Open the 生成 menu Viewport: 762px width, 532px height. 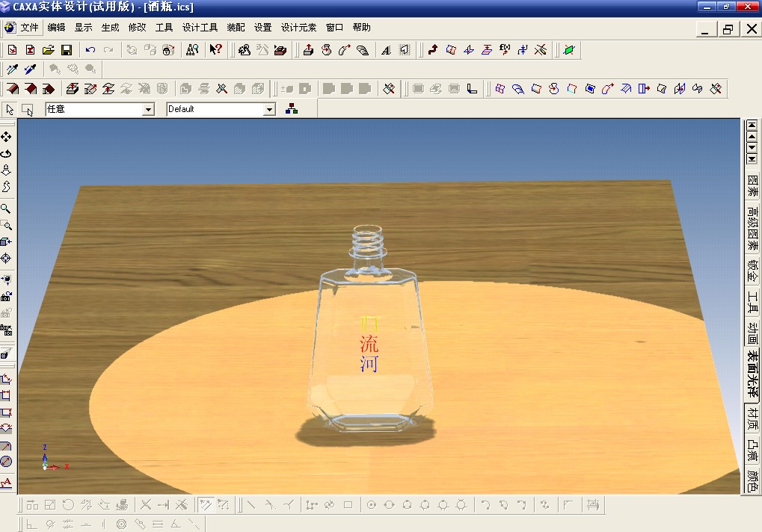(111, 28)
